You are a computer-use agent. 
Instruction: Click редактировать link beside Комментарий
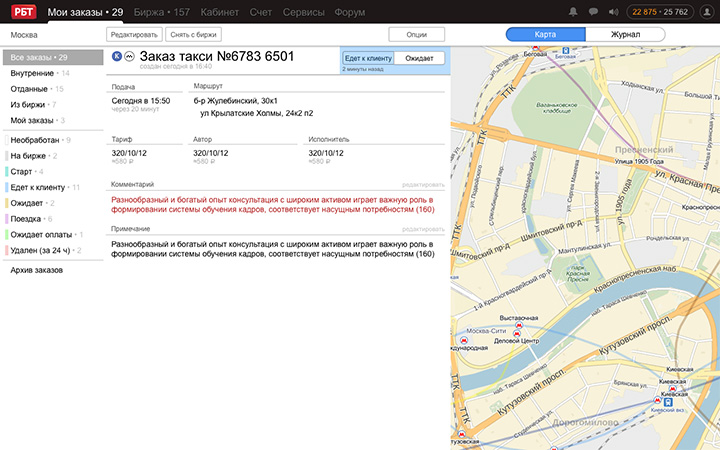423,185
